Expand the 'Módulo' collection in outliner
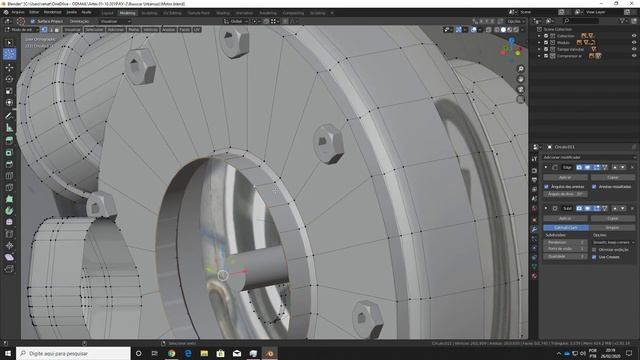This screenshot has height=360, width=640. 539,42
